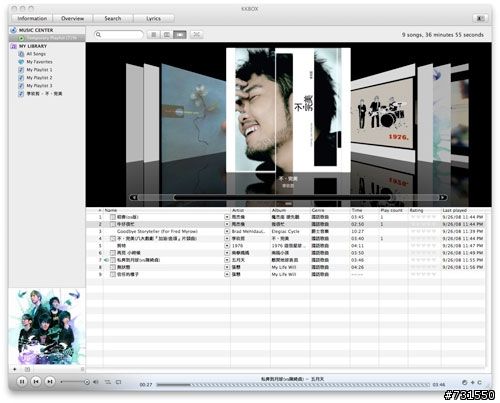Open dropdown arrow for track 8
The height and width of the screenshot is (403, 500).
(x=227, y=267)
